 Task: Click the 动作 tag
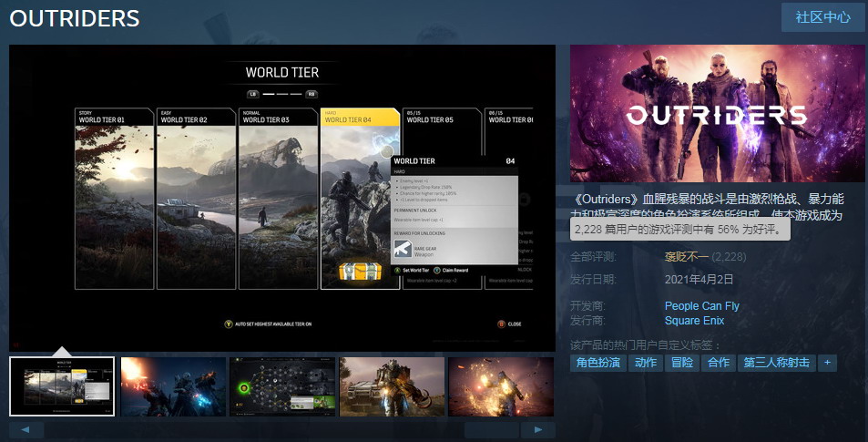pyautogui.click(x=646, y=363)
